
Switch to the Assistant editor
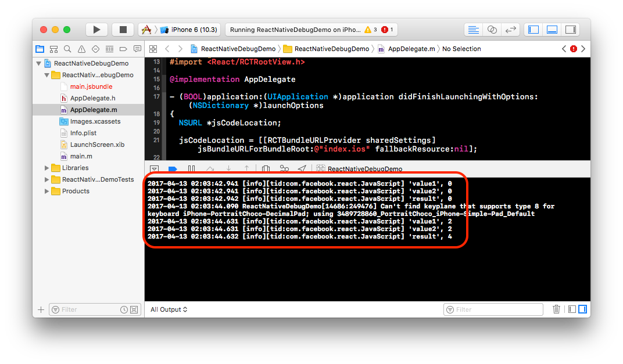492,30
